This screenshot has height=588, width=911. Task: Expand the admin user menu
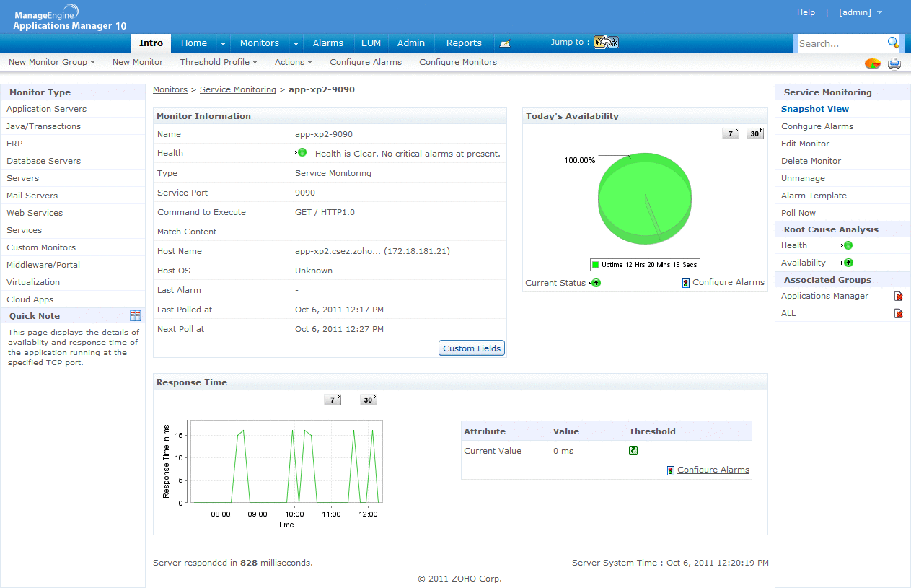pyautogui.click(x=860, y=12)
